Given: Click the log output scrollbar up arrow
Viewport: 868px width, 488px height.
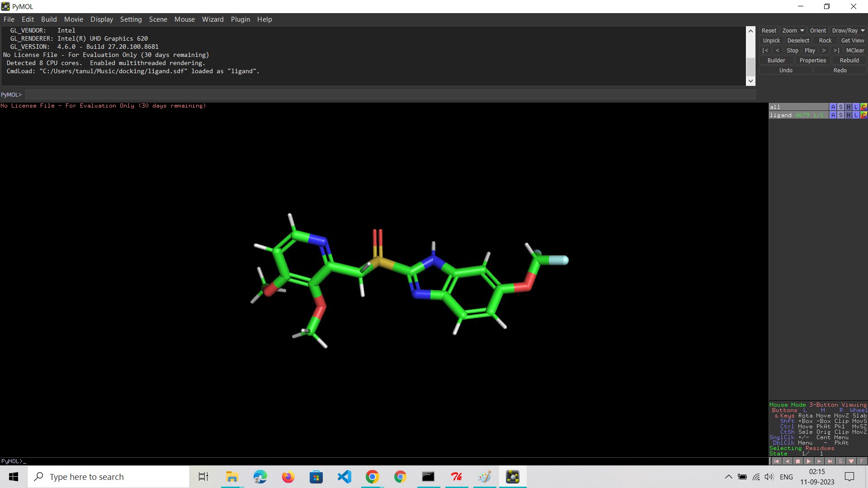Looking at the screenshot, I should tap(751, 31).
